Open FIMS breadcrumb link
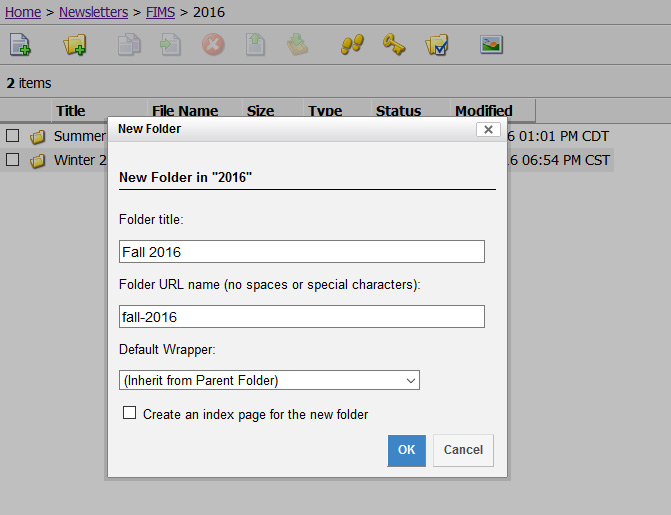 [160, 12]
